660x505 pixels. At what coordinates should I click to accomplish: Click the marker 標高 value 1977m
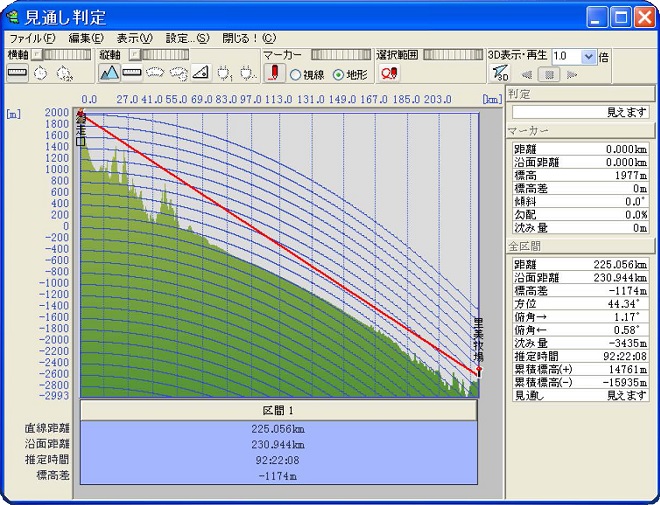tap(631, 175)
